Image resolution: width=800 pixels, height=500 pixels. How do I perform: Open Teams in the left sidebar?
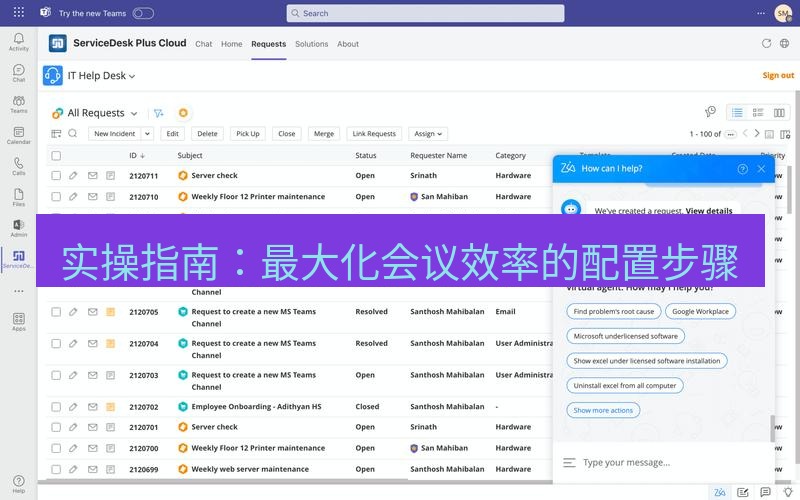pyautogui.click(x=19, y=104)
